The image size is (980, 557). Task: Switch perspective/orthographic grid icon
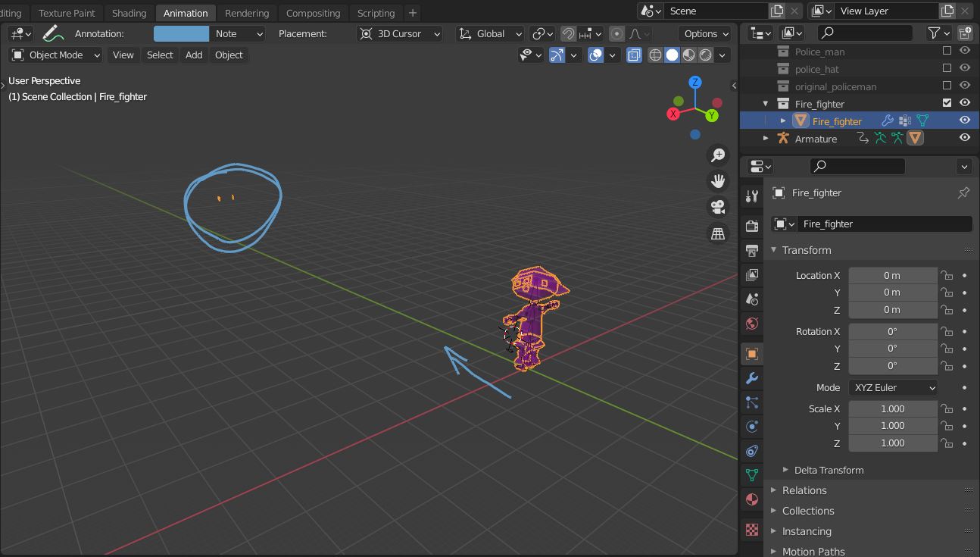point(717,233)
